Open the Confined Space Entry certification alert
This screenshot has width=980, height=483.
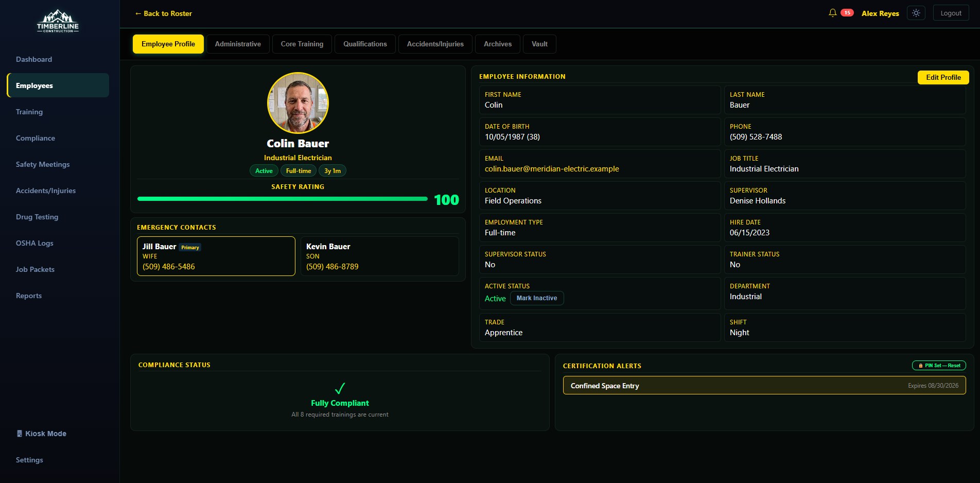764,386
